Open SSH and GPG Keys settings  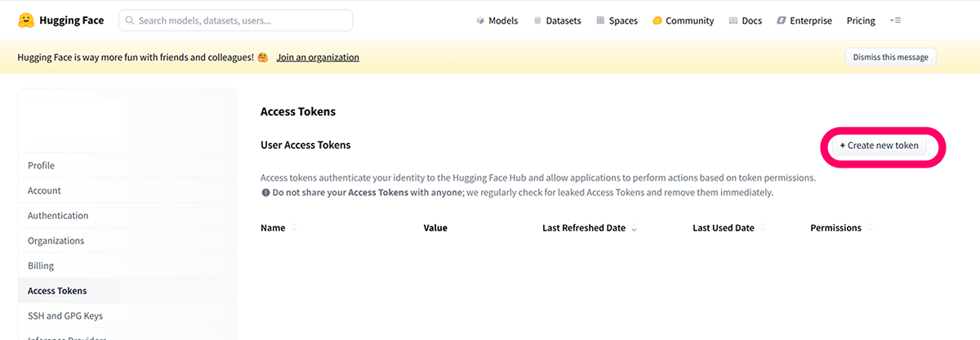pyautogui.click(x=127, y=315)
